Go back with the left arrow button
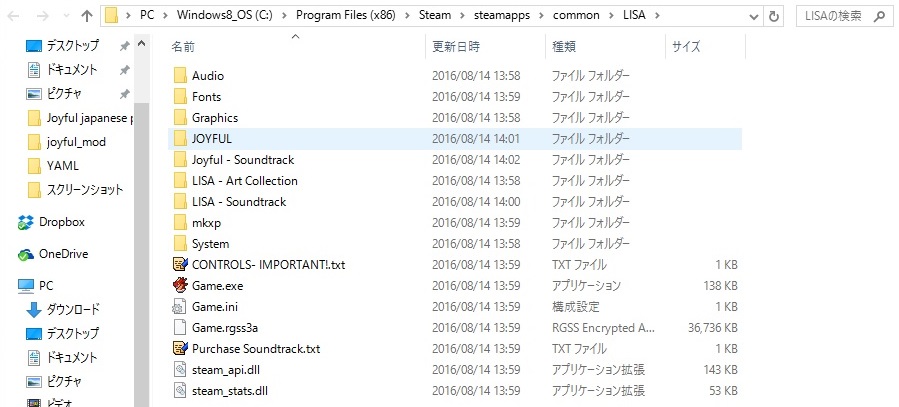 point(13,16)
